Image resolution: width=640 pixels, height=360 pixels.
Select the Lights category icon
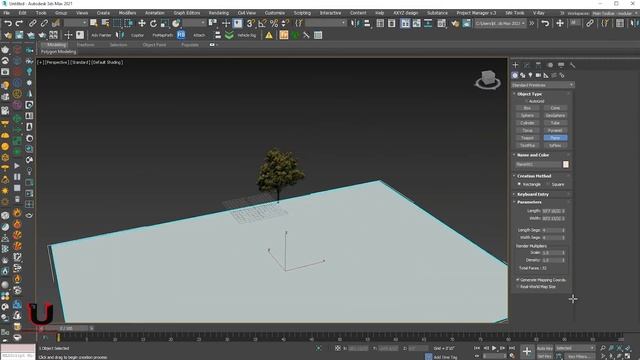coord(530,76)
